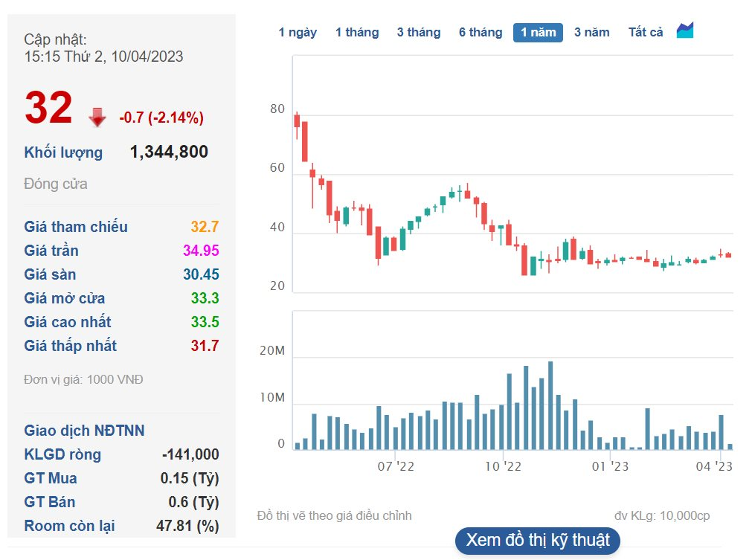Click the 07 '22 axis label
Image resolution: width=752 pixels, height=560 pixels.
(x=396, y=466)
